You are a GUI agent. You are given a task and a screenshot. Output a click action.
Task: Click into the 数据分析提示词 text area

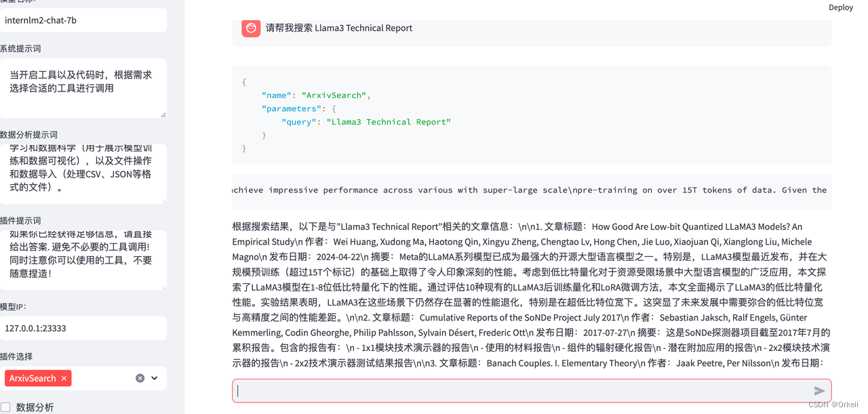point(83,173)
